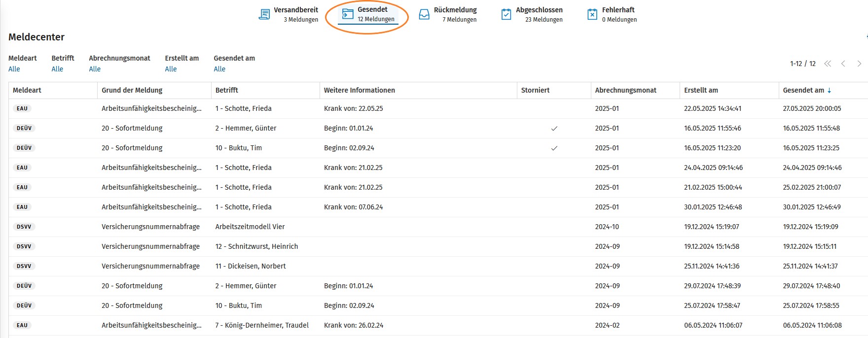
Task: Select cell "Krank von: 07.06.24"
Action: coord(354,207)
